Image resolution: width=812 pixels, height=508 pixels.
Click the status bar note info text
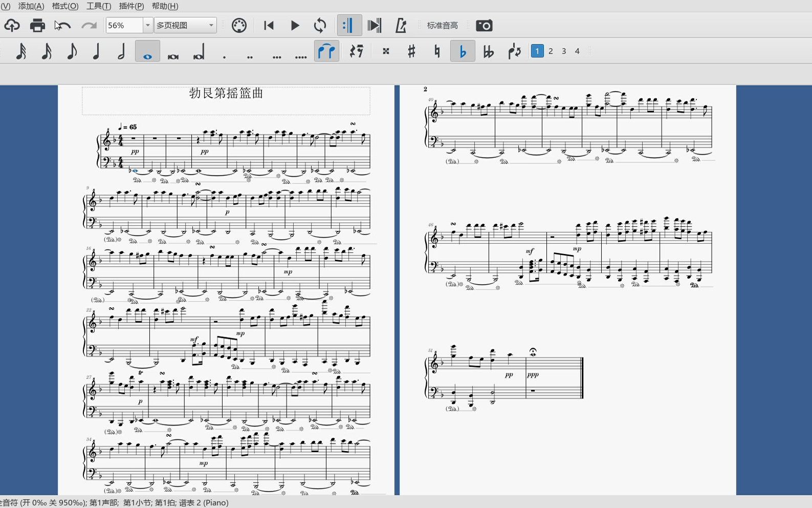(114, 503)
